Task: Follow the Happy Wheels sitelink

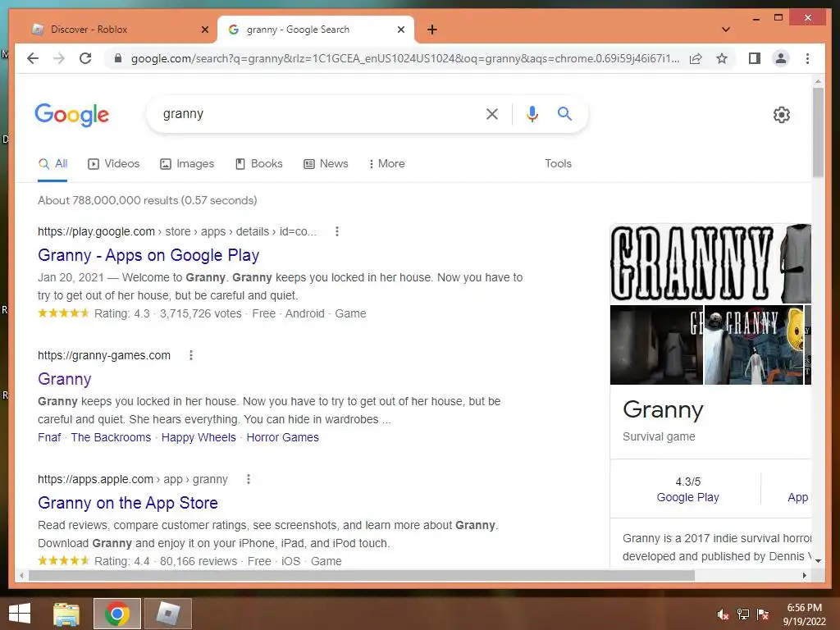Action: pyautogui.click(x=199, y=437)
